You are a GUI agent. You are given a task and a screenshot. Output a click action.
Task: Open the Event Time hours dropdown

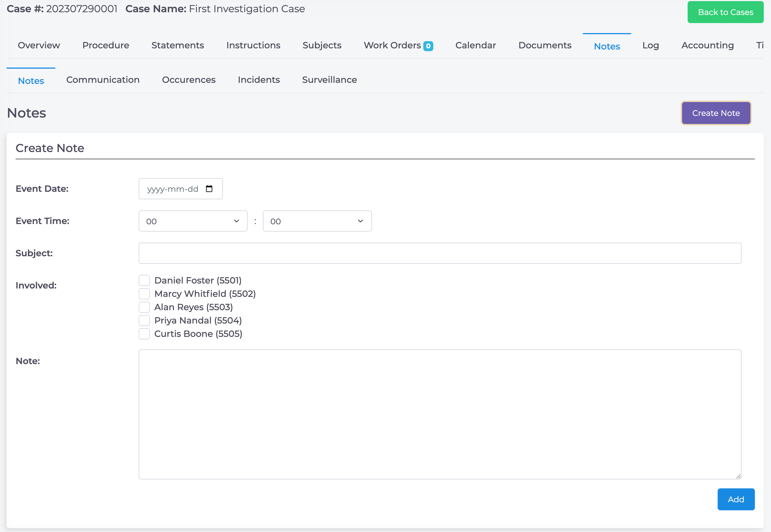click(x=193, y=221)
